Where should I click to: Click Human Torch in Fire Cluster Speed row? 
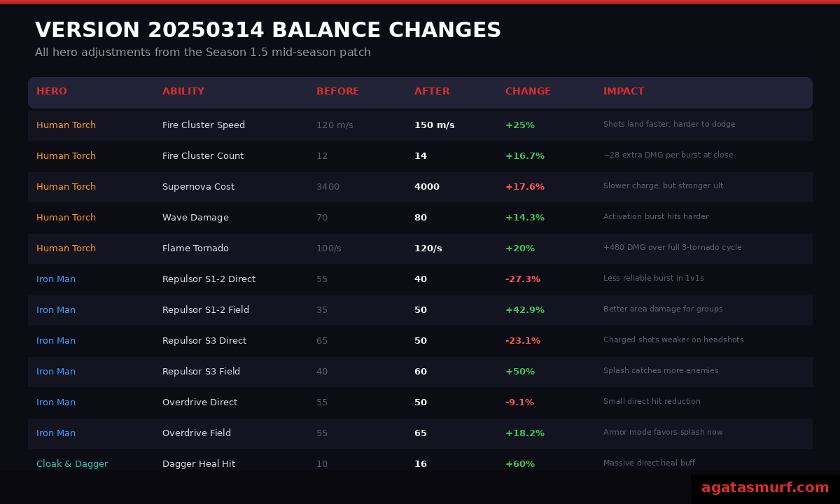coord(66,125)
